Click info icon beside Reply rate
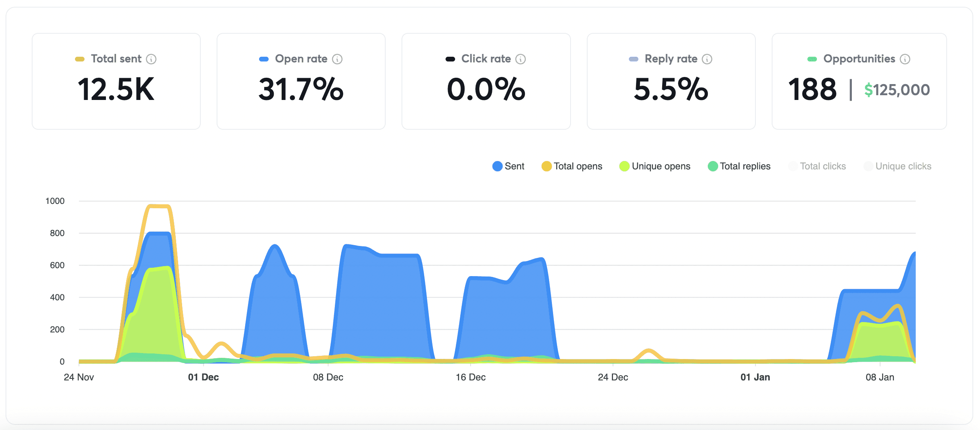Viewport: 980px width, 430px height. (x=707, y=59)
